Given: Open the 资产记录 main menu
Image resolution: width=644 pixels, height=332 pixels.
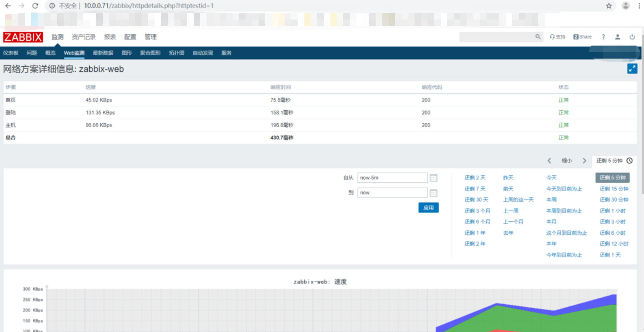Looking at the screenshot, I should coord(84,37).
